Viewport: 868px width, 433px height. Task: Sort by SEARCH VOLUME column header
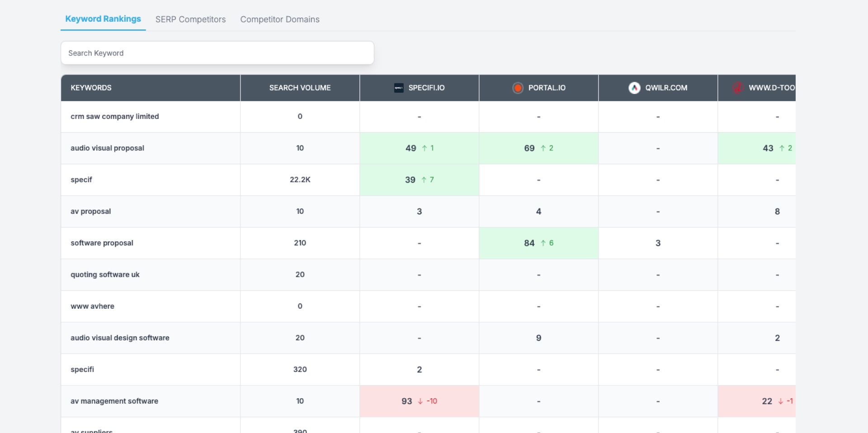click(300, 88)
